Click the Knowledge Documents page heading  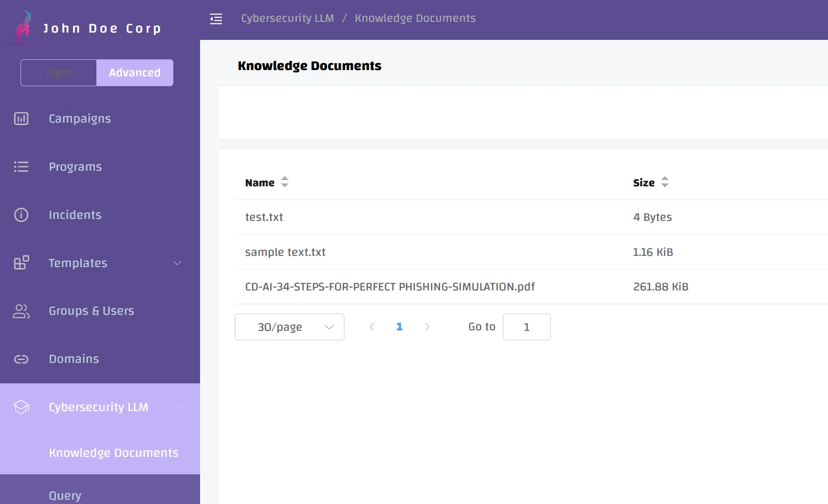pos(310,66)
